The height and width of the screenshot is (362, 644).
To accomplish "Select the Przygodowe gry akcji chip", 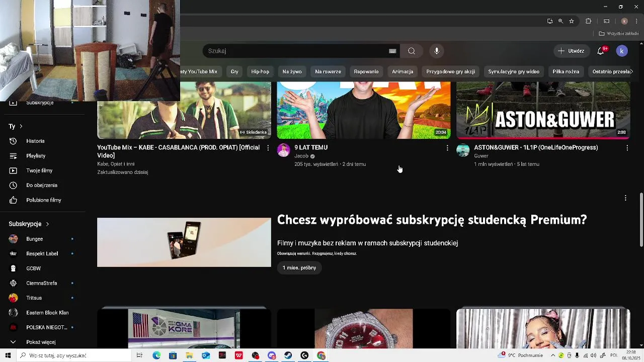I will tap(450, 71).
